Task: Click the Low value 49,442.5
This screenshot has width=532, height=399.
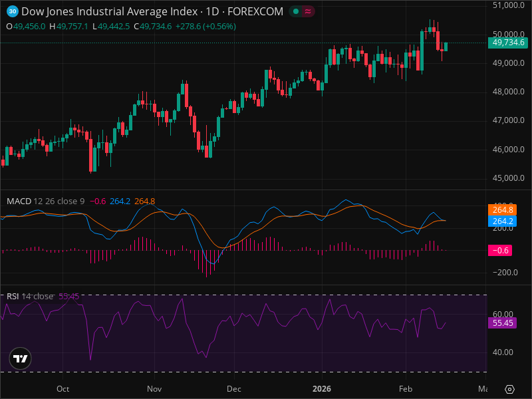Action: (x=114, y=27)
